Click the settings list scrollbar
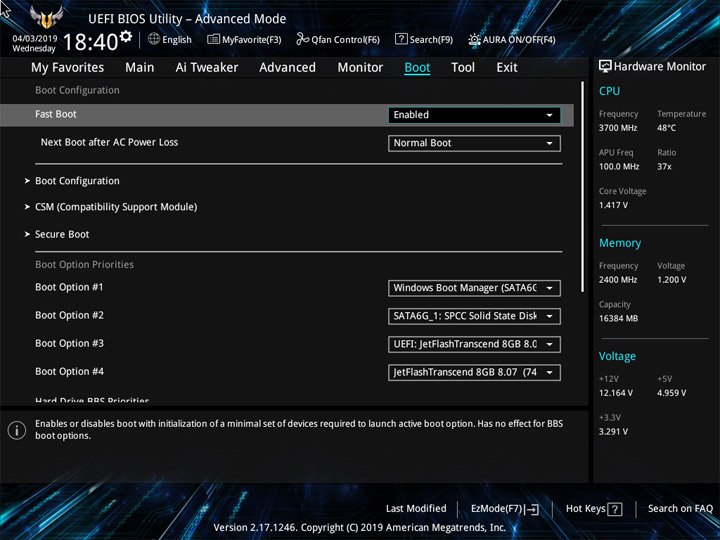Image resolution: width=720 pixels, height=540 pixels. (583, 186)
